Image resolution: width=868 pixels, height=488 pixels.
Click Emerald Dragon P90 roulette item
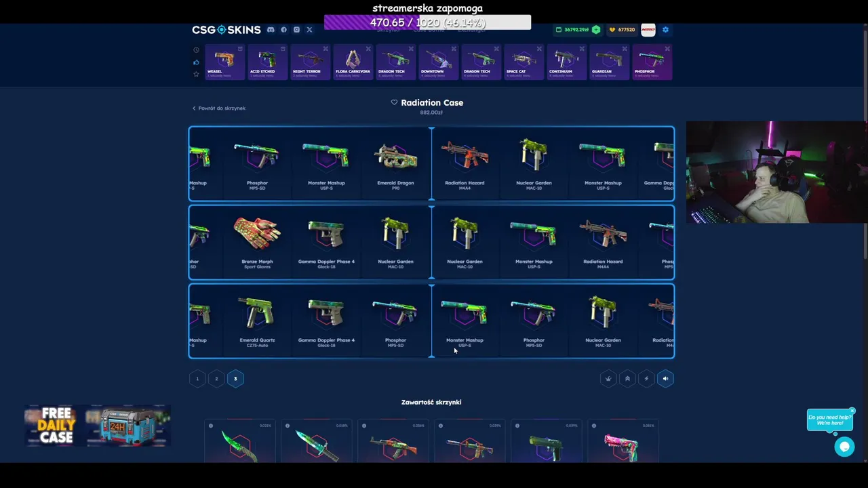[x=395, y=164]
